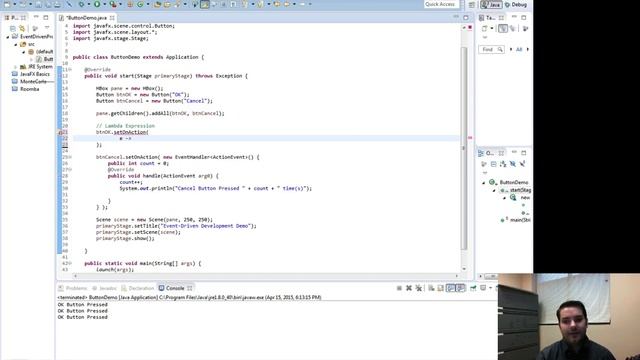Viewport: 640px width, 360px height.
Task: Click the editor horizontal scrollbar
Action: coord(265,276)
